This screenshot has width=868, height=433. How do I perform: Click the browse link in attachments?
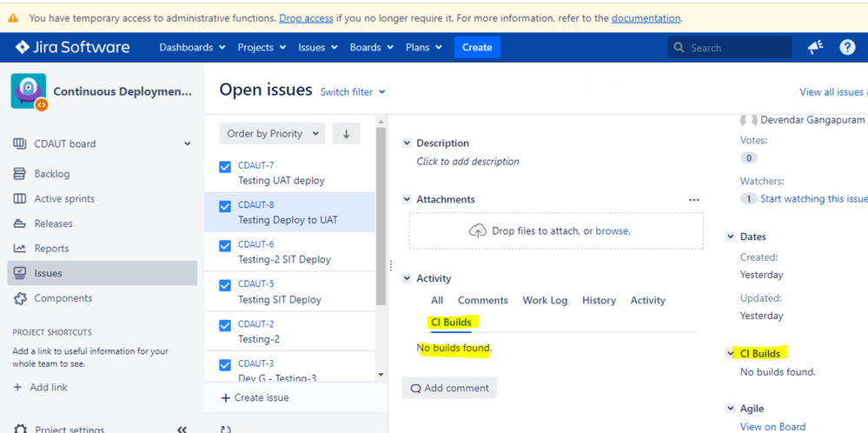(612, 231)
